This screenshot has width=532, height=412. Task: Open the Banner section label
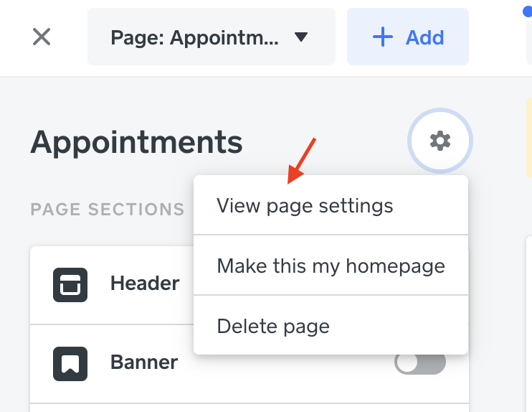pyautogui.click(x=144, y=362)
